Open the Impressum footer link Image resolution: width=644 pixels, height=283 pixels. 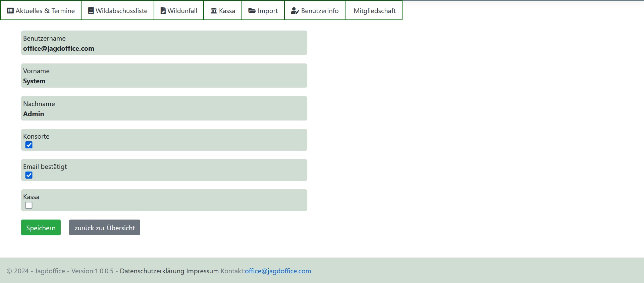click(x=202, y=271)
